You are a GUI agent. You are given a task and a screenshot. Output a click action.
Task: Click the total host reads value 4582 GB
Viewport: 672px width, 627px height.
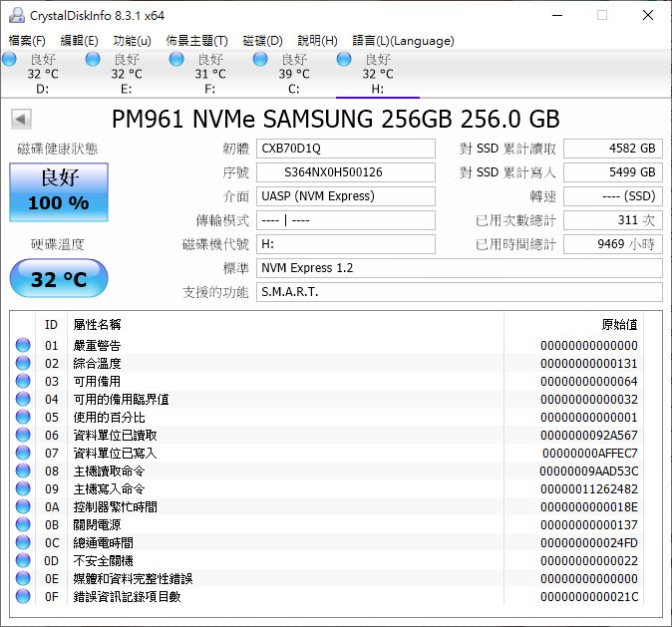[x=613, y=149]
